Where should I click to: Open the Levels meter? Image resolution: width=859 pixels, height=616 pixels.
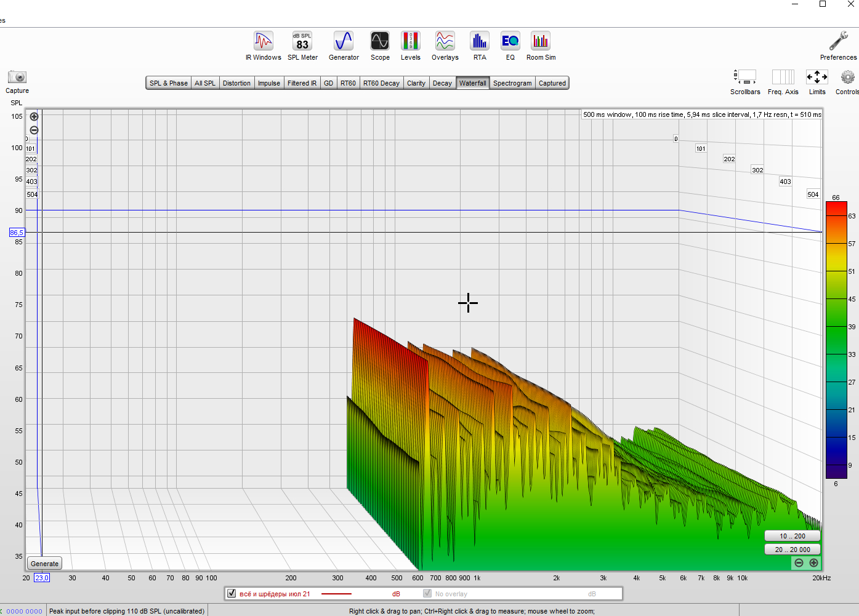pyautogui.click(x=410, y=42)
